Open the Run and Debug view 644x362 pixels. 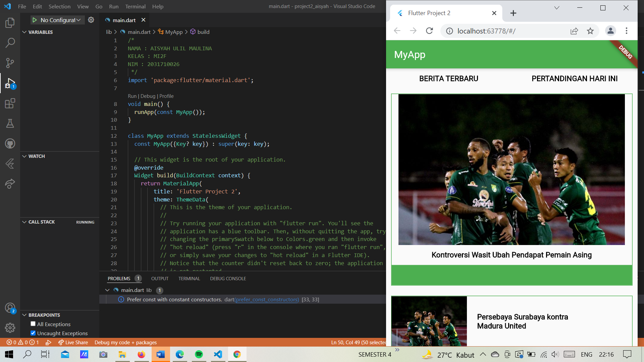pyautogui.click(x=10, y=83)
